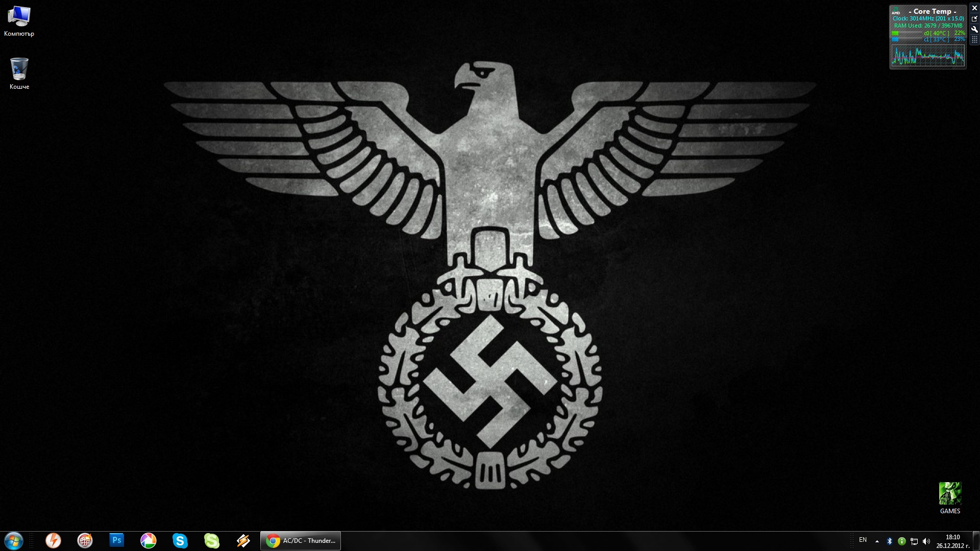Launch Daemon Tools lightning icon on taskbar
The height and width of the screenshot is (551, 980).
point(53,541)
